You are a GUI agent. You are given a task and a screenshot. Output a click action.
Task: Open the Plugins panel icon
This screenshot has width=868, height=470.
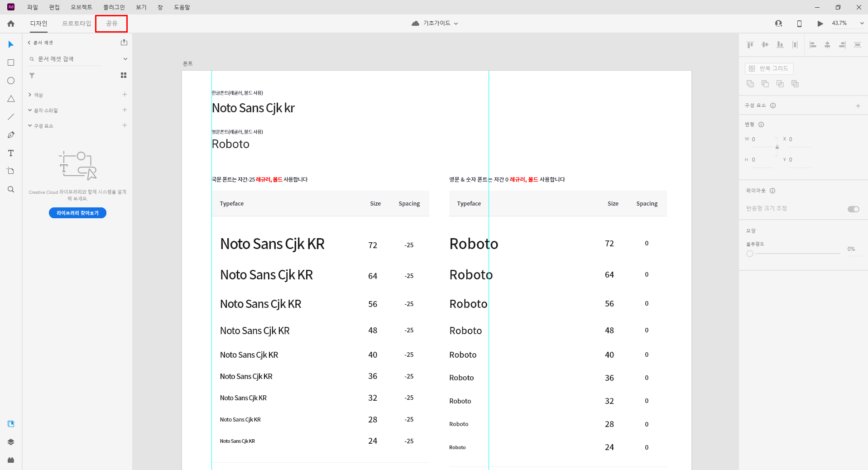[x=11, y=460]
